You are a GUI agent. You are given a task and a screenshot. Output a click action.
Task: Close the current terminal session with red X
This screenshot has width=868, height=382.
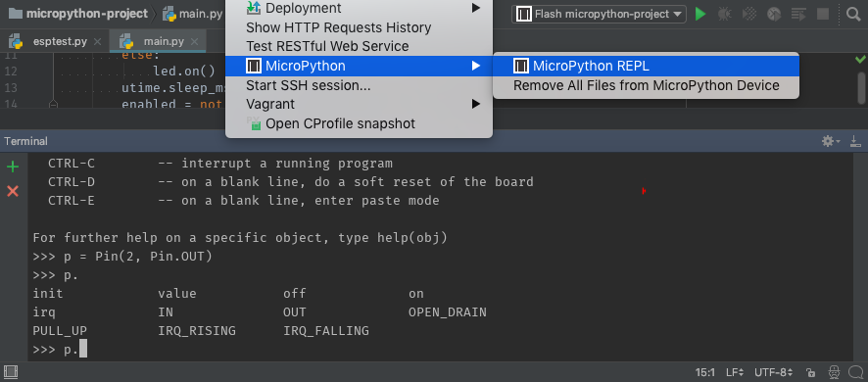[12, 192]
